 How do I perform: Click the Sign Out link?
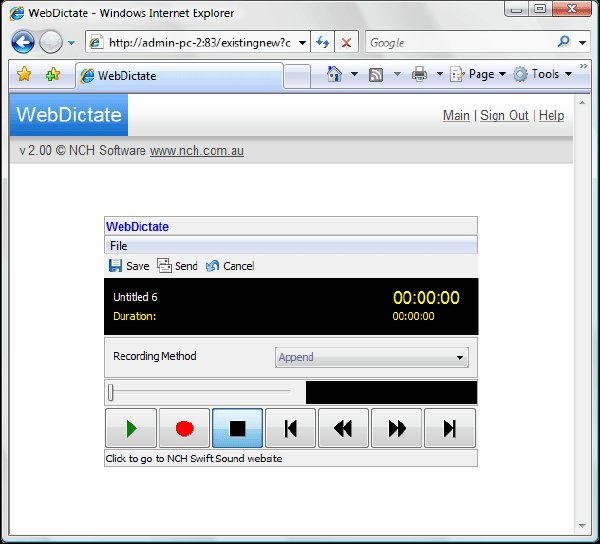[504, 116]
